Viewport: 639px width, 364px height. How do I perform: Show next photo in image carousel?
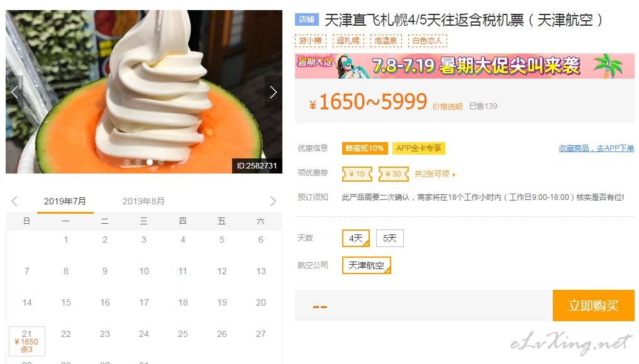pos(274,92)
